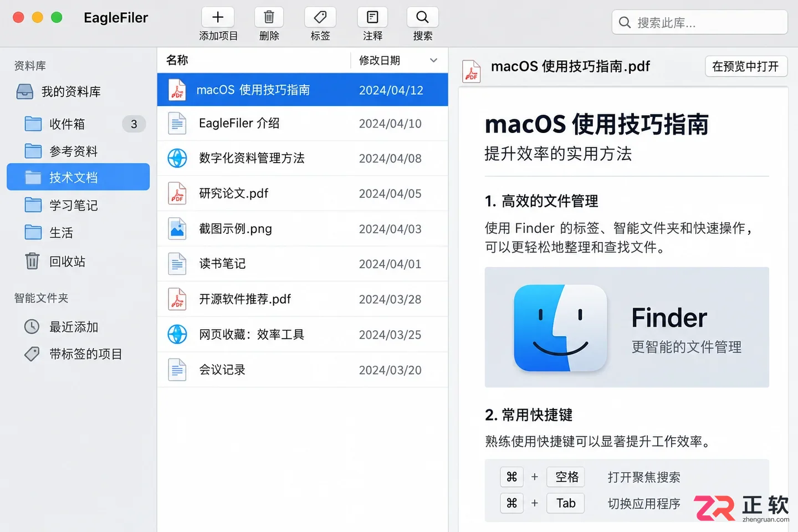This screenshot has height=532, width=798.
Task: Select the 学习笔记 folder
Action: [x=78, y=205]
